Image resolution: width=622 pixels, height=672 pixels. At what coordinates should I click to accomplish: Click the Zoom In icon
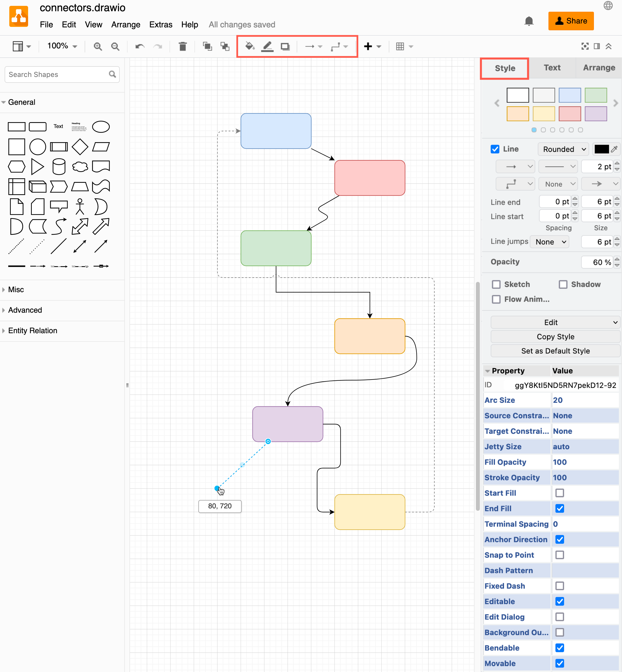click(98, 46)
